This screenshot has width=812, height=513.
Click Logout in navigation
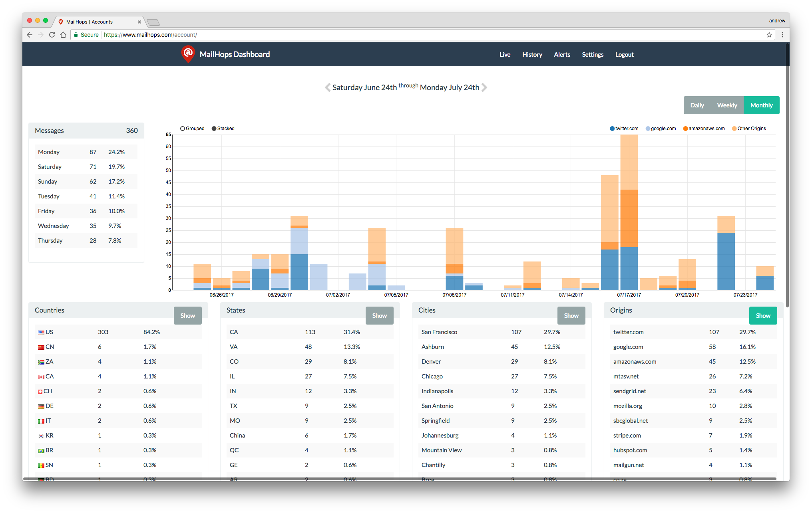point(625,55)
